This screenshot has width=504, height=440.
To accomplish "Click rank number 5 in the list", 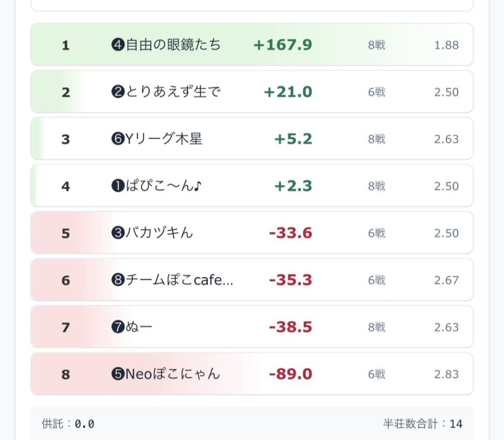I will click(66, 233).
